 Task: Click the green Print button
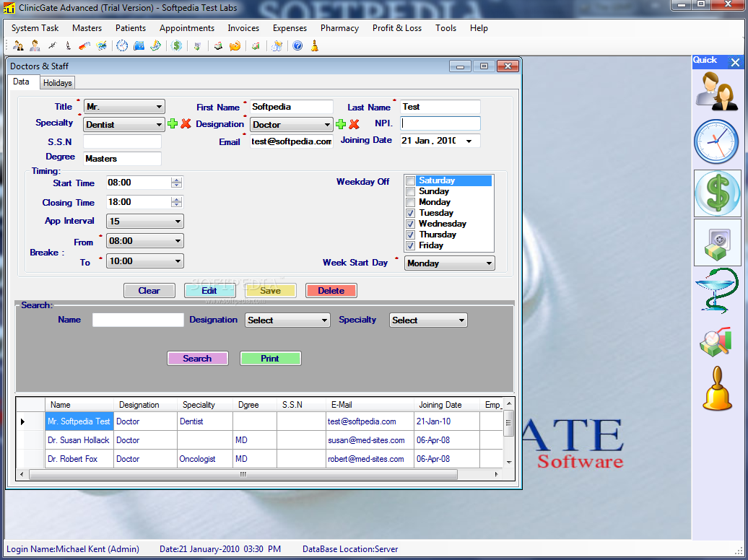[x=271, y=358]
